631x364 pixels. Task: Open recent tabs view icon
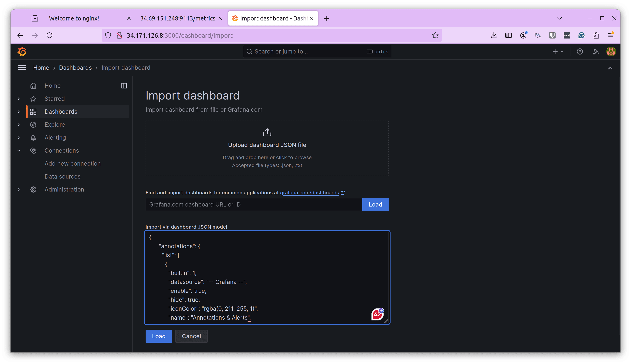pyautogui.click(x=35, y=18)
